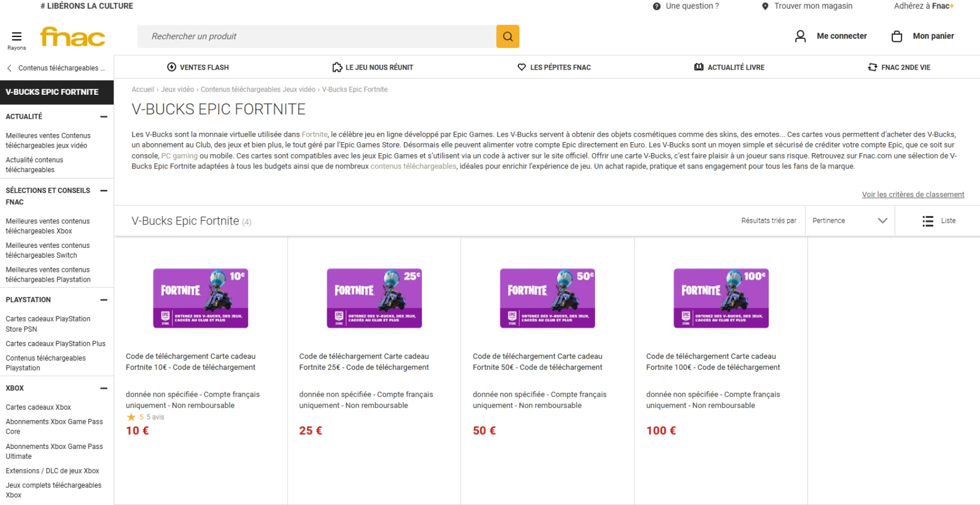Switch to Liste view layout
The height and width of the screenshot is (505, 980).
coord(939,221)
